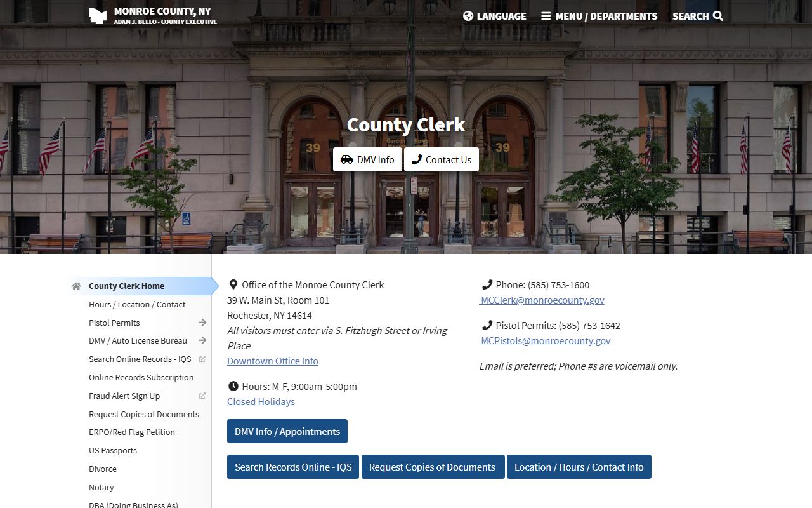Expand the DMV / Auto License Bureau arrow

click(202, 340)
